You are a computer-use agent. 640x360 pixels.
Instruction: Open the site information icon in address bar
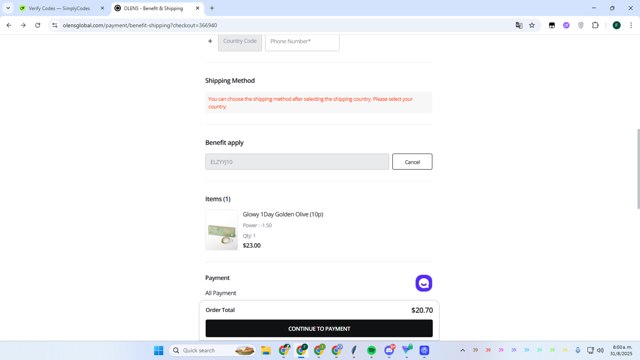coord(55,25)
